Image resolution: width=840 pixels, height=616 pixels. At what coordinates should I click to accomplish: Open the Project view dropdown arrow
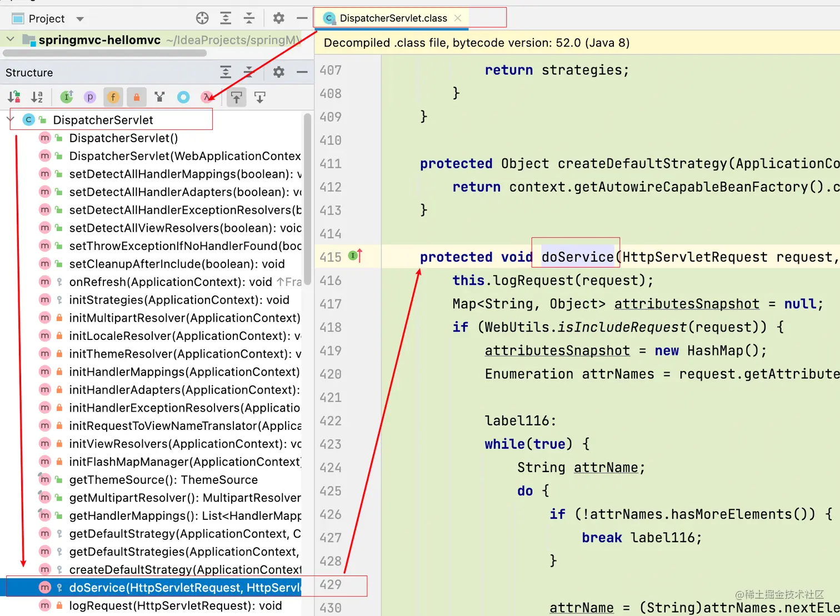[80, 19]
